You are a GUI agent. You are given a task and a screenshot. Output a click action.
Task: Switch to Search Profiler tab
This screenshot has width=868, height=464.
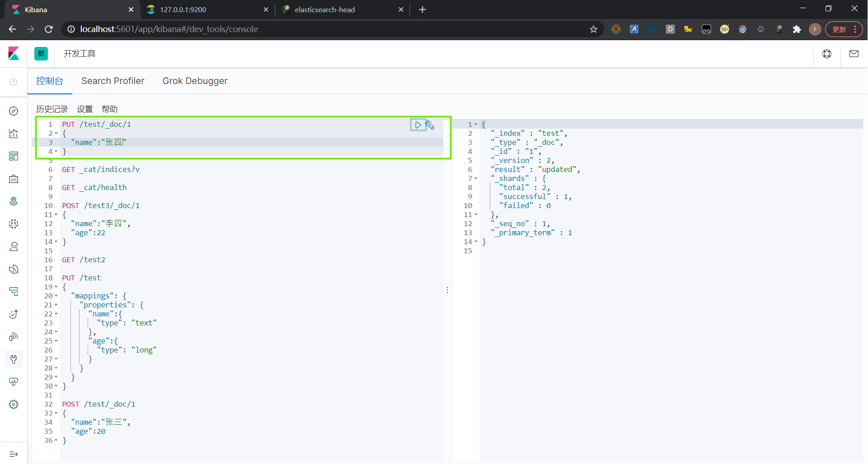(113, 81)
